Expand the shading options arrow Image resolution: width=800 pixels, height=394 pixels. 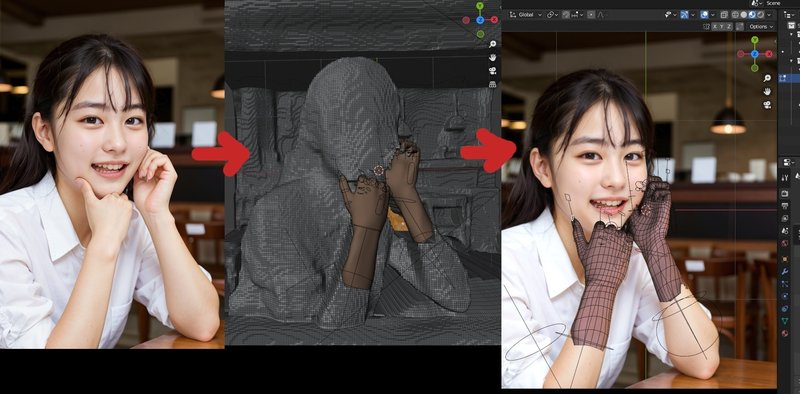click(x=769, y=14)
